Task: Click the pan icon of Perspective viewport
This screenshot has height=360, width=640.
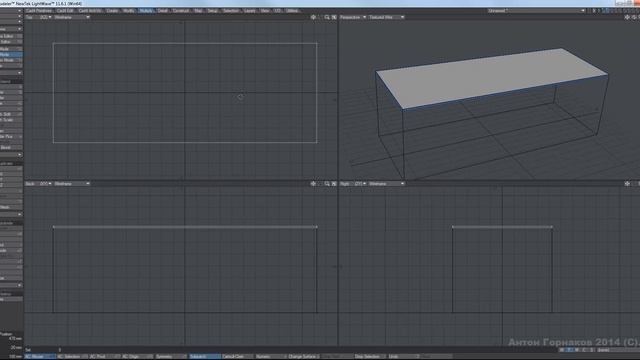Action: 627,18
